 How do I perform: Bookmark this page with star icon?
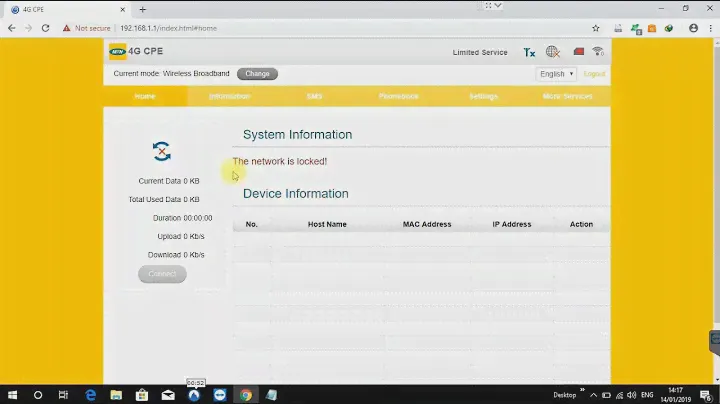[x=596, y=28]
